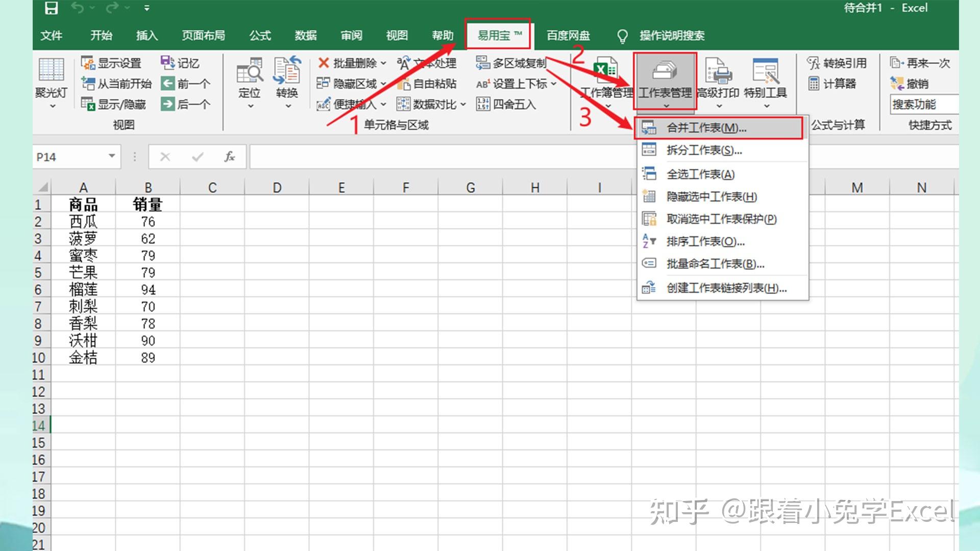Click 再来一次 repeat action
Image resolution: width=980 pixels, height=551 pixels.
920,63
